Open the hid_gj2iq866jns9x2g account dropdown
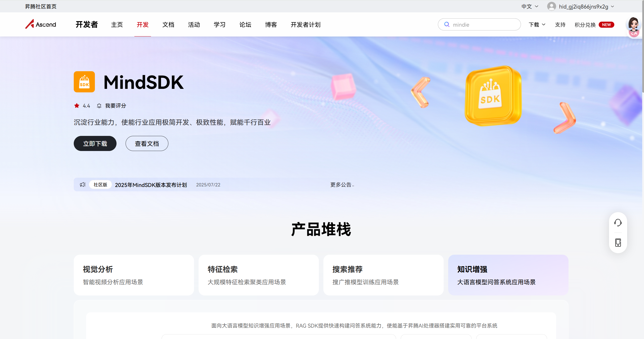644x339 pixels. 583,7
